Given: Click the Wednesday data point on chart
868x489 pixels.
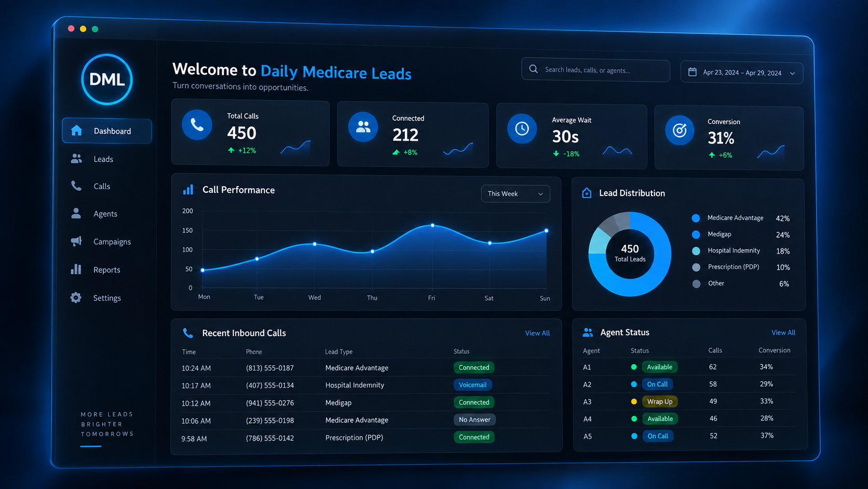Looking at the screenshot, I should [315, 244].
